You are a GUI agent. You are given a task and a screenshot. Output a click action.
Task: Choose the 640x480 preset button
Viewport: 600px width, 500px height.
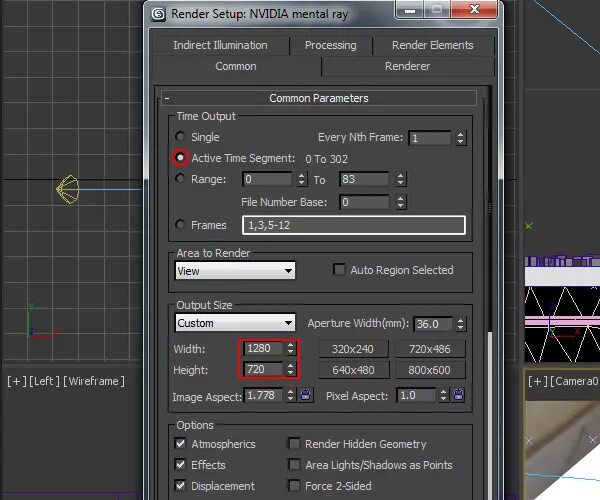click(x=353, y=370)
